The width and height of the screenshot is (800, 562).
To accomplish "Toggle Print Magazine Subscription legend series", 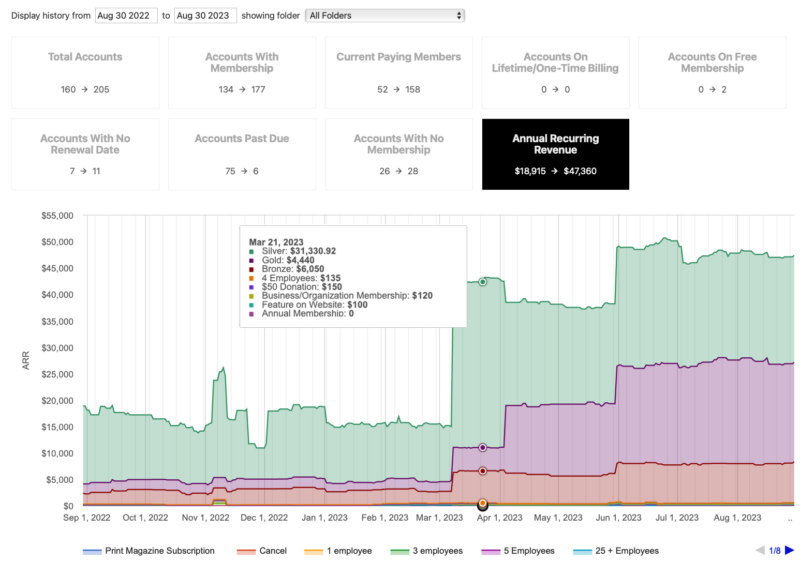I will point(148,551).
